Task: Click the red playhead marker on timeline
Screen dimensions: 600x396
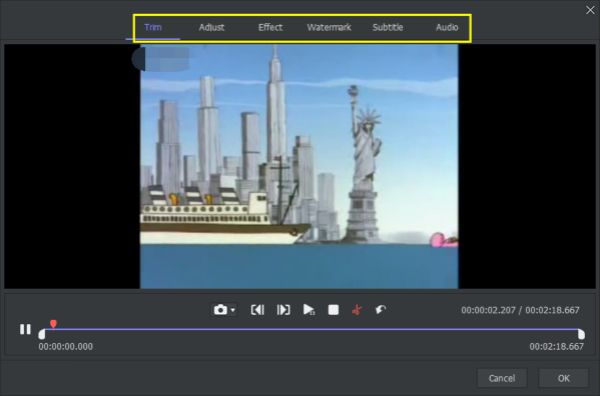Action: (x=53, y=324)
